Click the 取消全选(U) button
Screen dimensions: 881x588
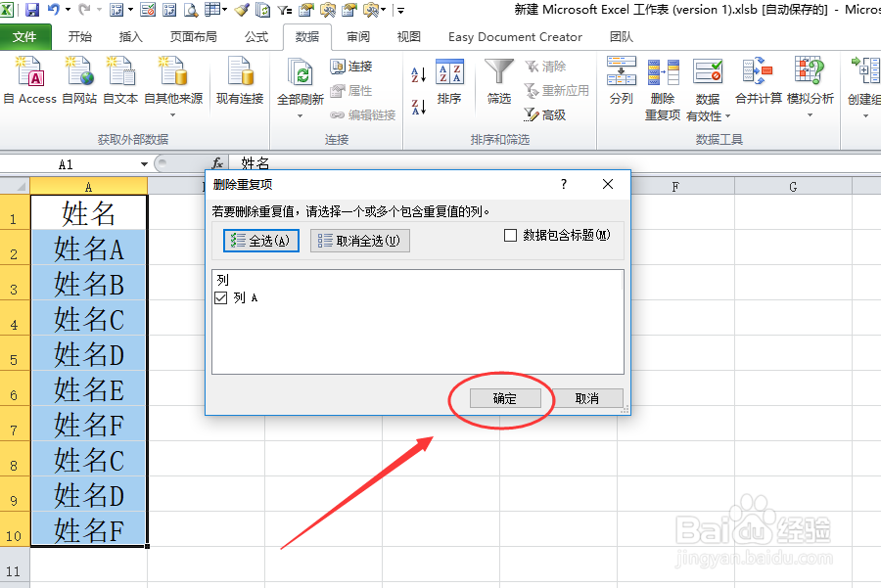point(359,241)
